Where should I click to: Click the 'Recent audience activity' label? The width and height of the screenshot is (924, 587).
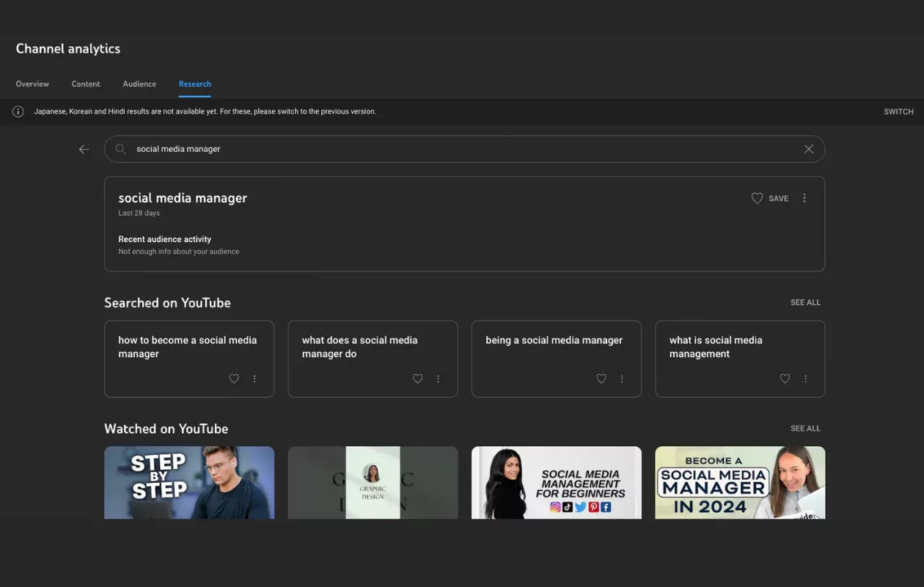point(165,239)
